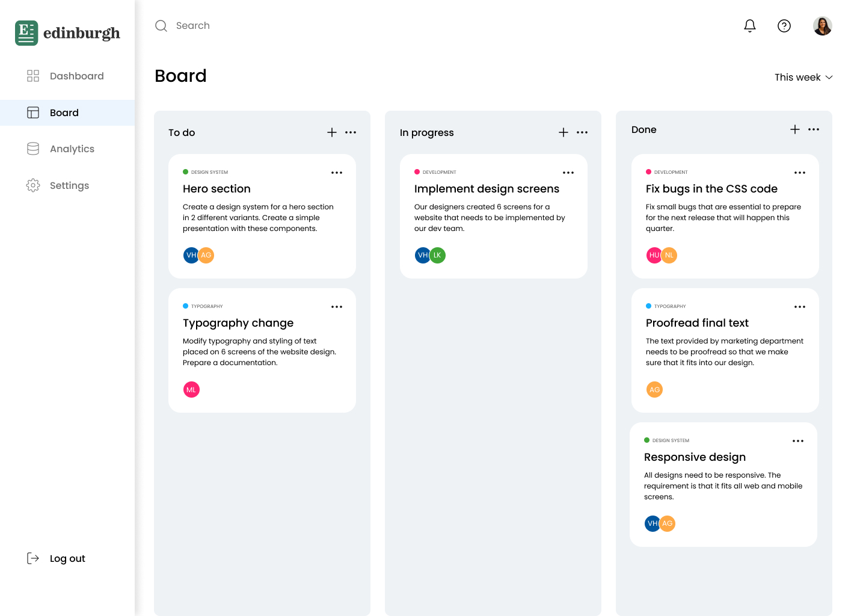Viewport: 866px width, 616px height.
Task: Open the This week dropdown
Action: 803,77
